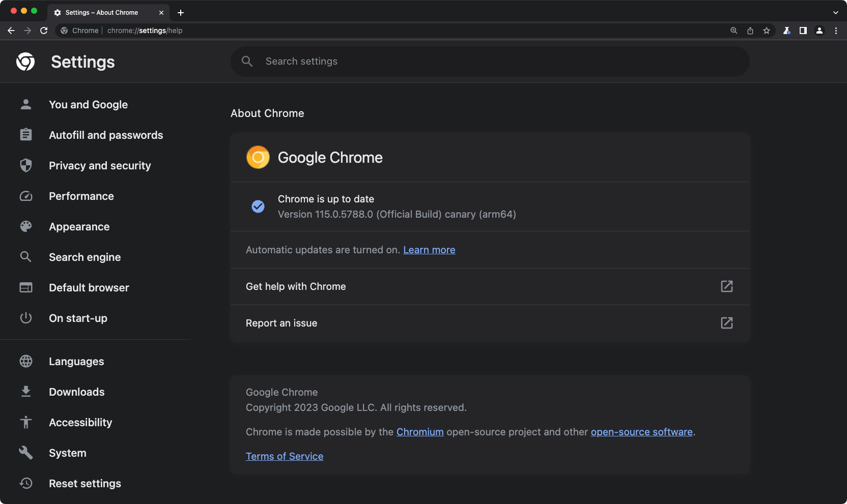Viewport: 847px width, 504px height.
Task: Open the profile avatar menu
Action: 820,31
